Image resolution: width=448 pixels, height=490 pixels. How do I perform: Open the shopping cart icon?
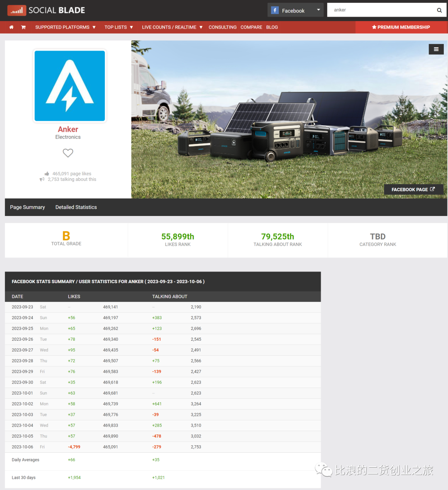coord(23,27)
